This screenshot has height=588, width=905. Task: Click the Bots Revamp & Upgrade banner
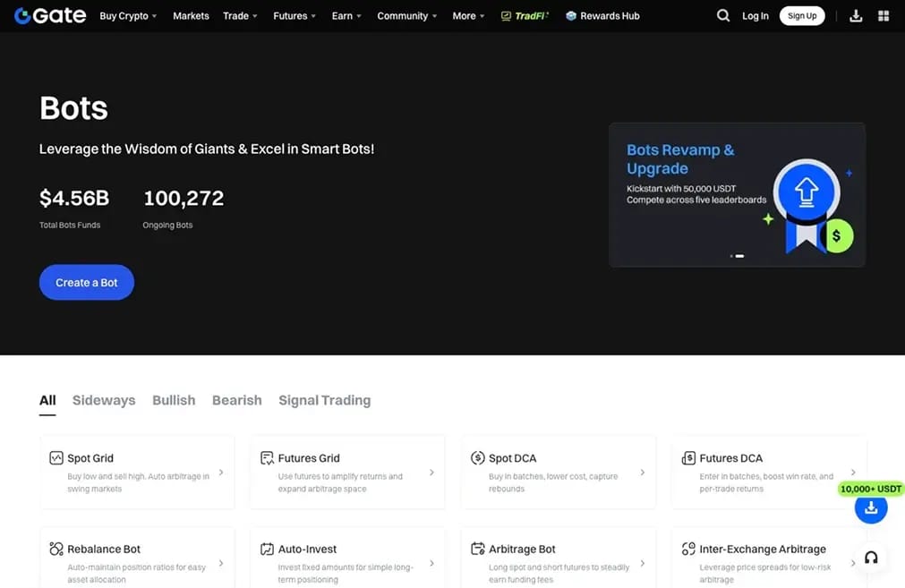tap(737, 194)
